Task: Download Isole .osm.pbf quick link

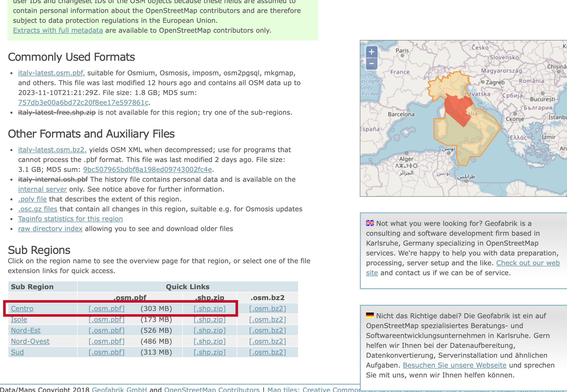Action: [106, 320]
